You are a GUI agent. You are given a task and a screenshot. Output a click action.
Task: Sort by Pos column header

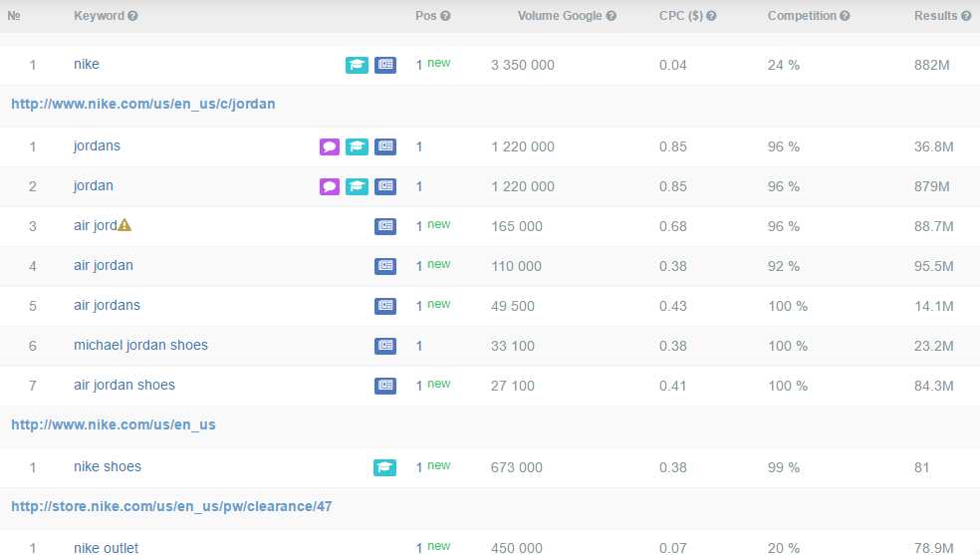pyautogui.click(x=425, y=16)
